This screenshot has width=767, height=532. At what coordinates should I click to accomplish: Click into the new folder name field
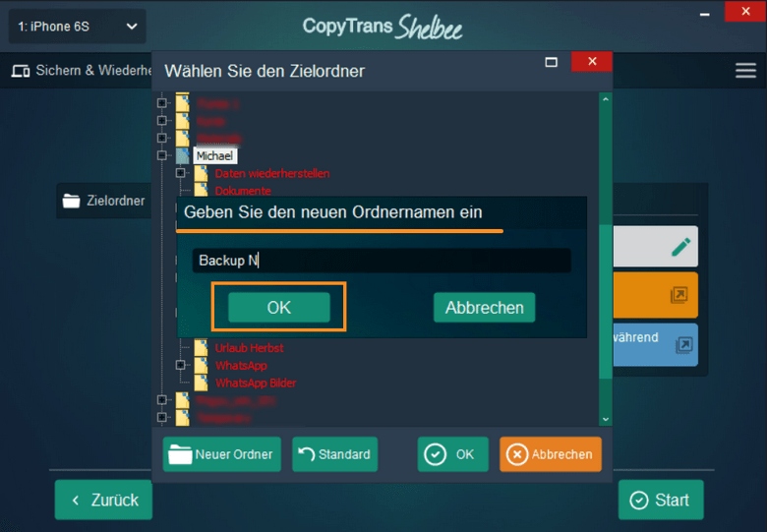pos(382,261)
